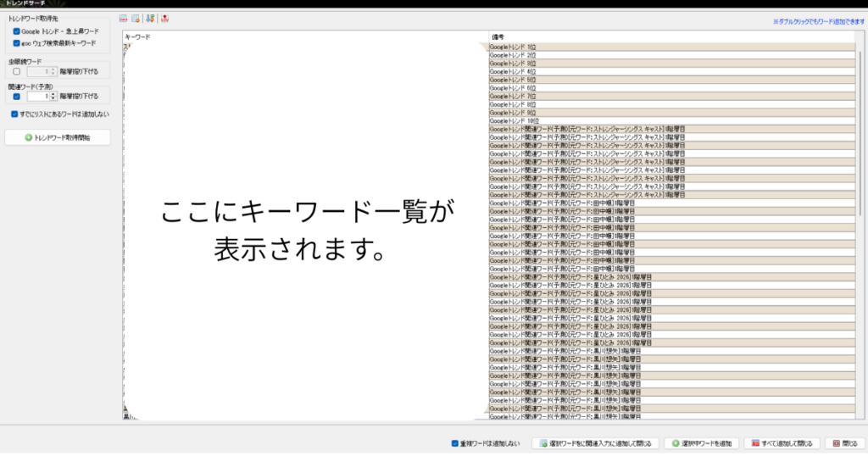The height and width of the screenshot is (456, 868).
Task: Click the すべて追加して閉じる button
Action: [x=783, y=443]
